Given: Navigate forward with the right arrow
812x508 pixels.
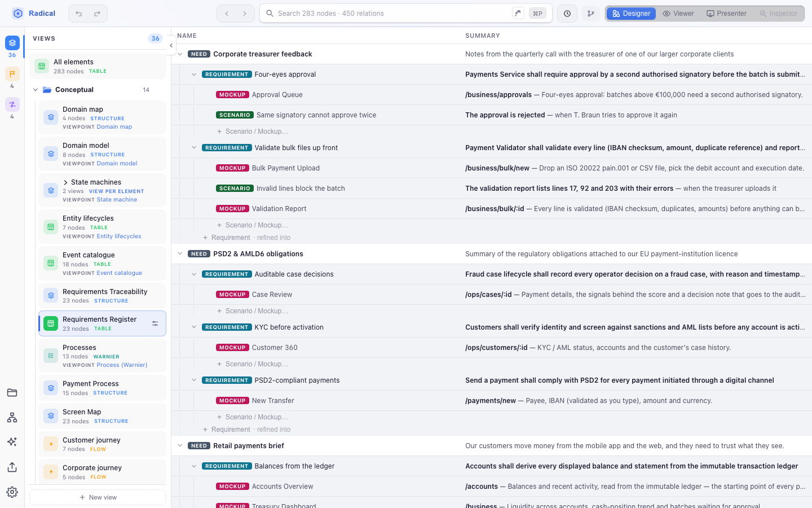Looking at the screenshot, I should point(245,14).
